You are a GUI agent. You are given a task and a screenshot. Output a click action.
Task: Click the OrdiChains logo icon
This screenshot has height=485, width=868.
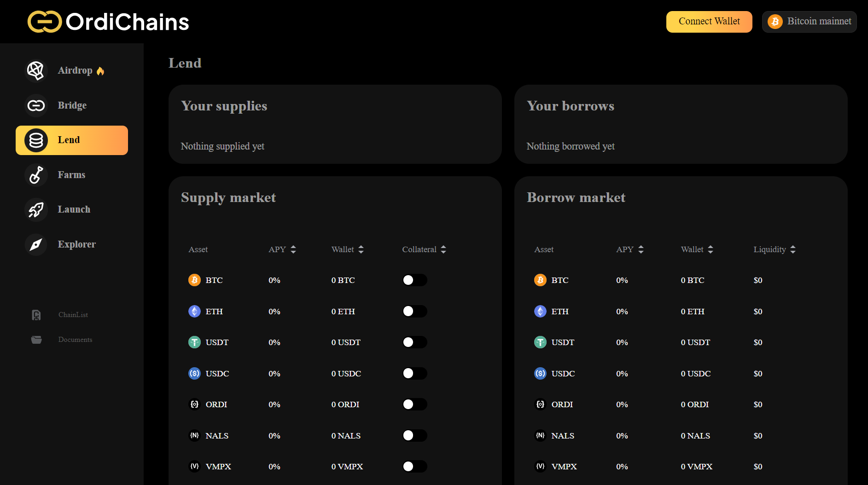coord(45,22)
